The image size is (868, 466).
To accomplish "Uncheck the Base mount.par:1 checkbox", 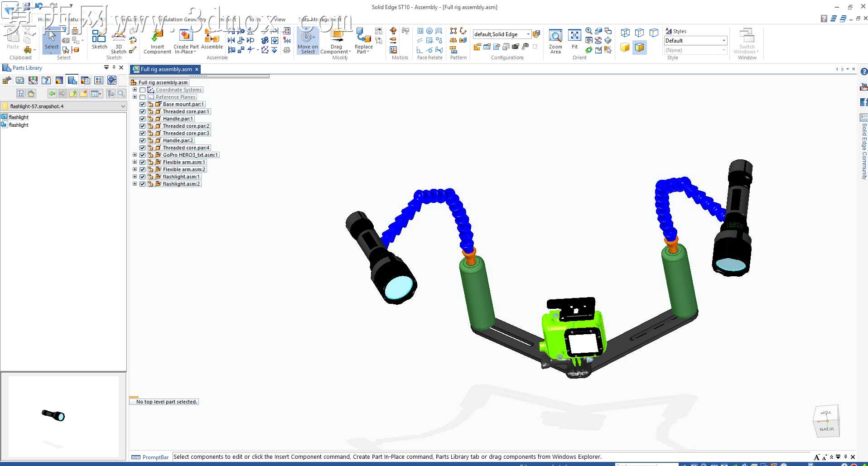I will [x=142, y=104].
